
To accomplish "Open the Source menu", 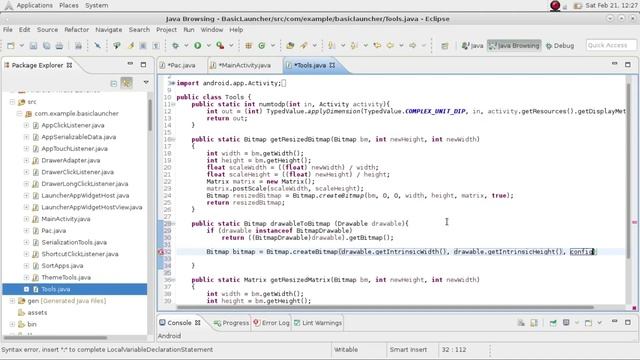I will tap(47, 30).
